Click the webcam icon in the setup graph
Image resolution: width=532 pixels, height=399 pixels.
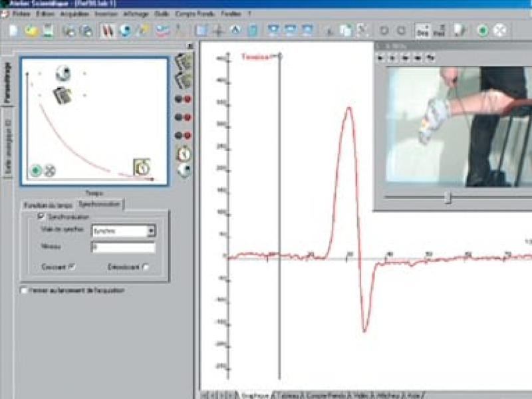click(63, 72)
